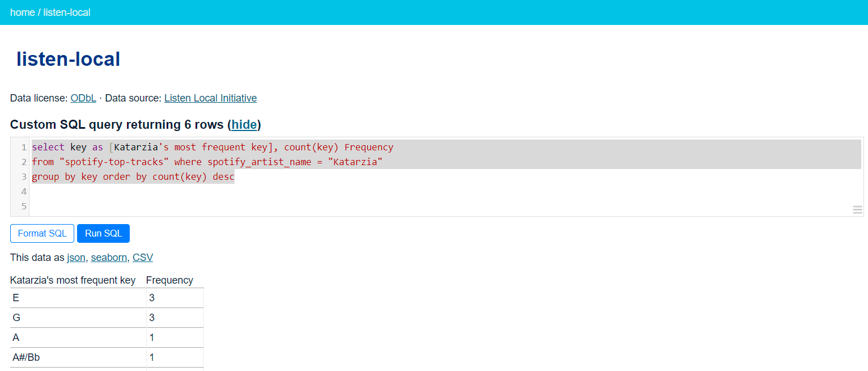868x371 pixels.
Task: Export this data as json
Action: (76, 258)
